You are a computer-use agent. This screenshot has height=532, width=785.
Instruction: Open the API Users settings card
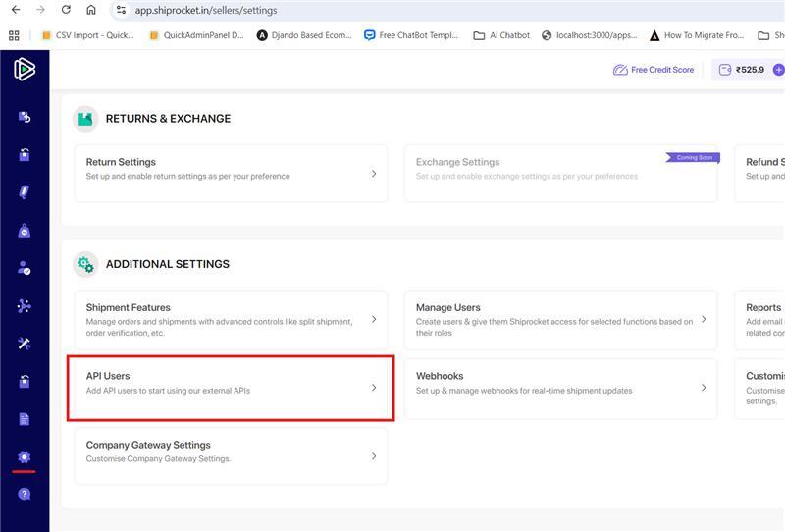[x=231, y=388]
